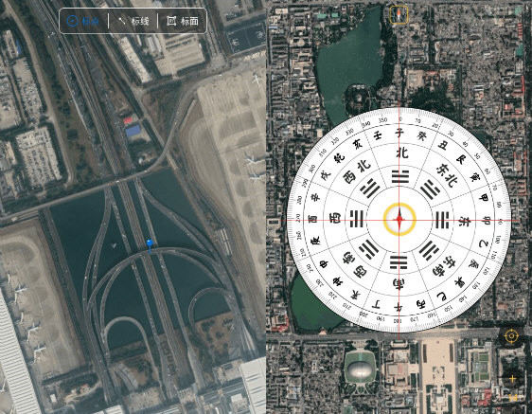Click the yellow-ringed needle at compass center
The width and height of the screenshot is (532, 414).
coord(399,220)
